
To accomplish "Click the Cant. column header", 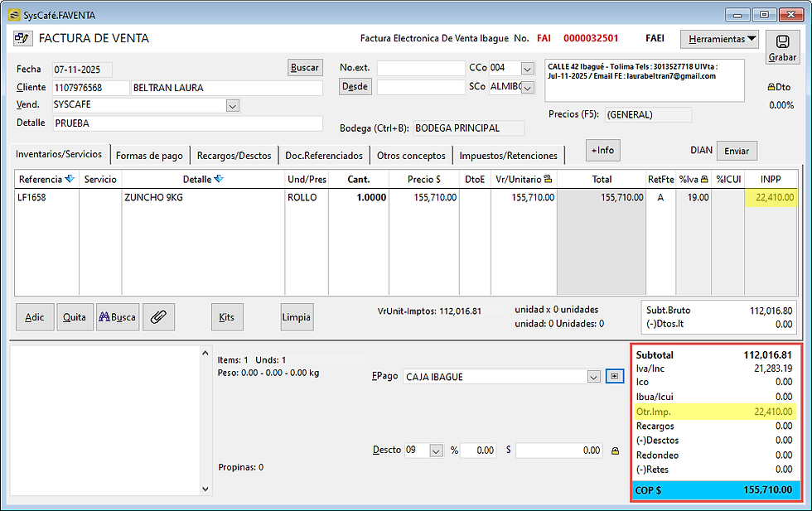I will pyautogui.click(x=358, y=179).
